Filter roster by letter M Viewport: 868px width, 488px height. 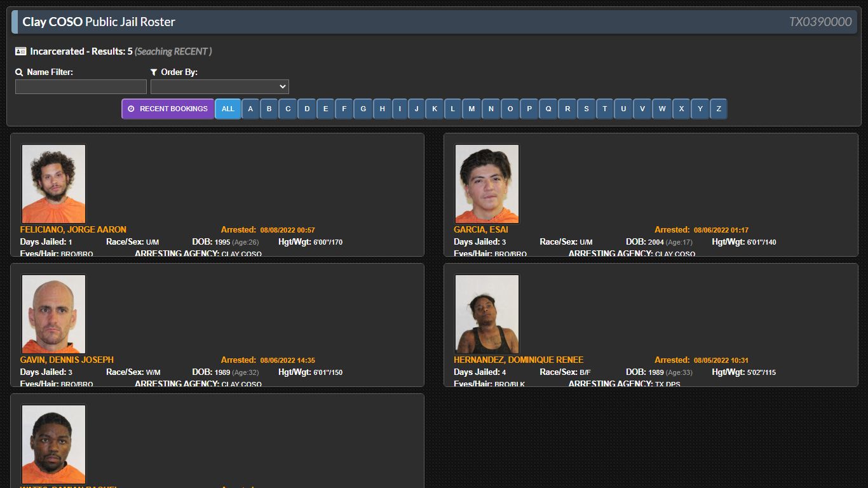[x=471, y=109]
